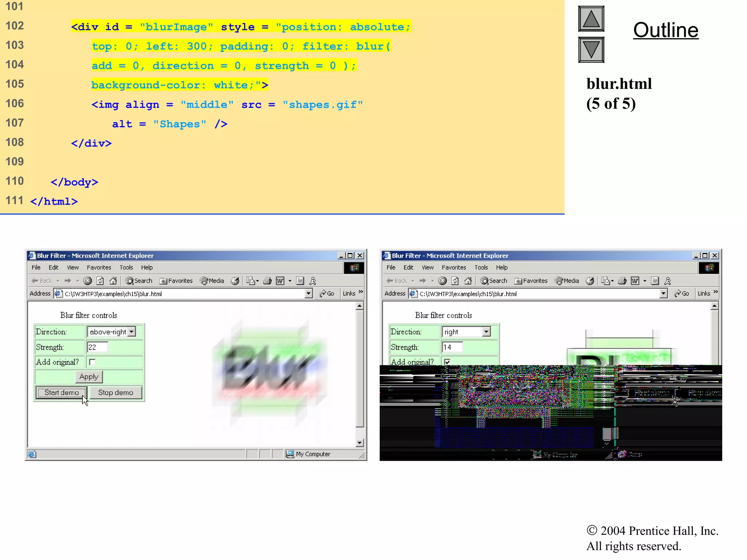Open the 'above-right' Direction dropdown
Image resolution: width=747 pixels, height=560 pixels.
coord(132,332)
